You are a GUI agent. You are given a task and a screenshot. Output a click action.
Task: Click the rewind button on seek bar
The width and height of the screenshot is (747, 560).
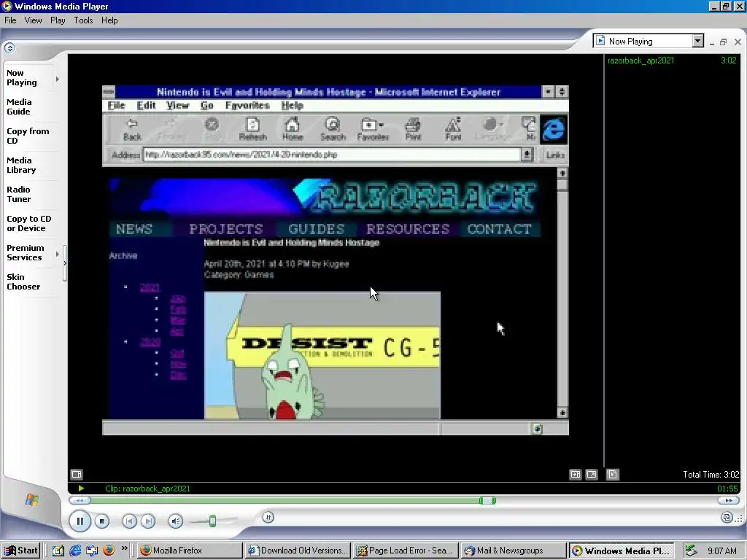[80, 500]
